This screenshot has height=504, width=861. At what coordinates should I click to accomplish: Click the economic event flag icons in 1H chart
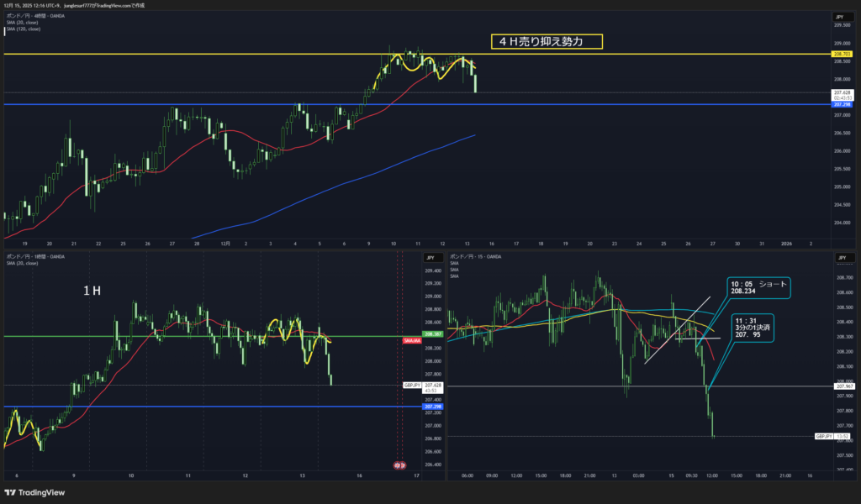click(x=401, y=465)
